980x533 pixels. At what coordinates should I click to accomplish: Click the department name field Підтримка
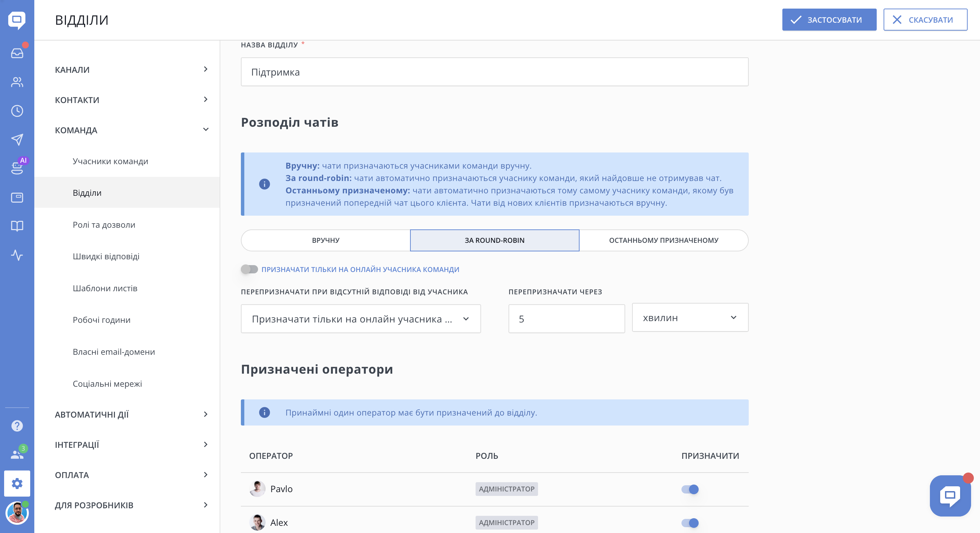tap(494, 72)
